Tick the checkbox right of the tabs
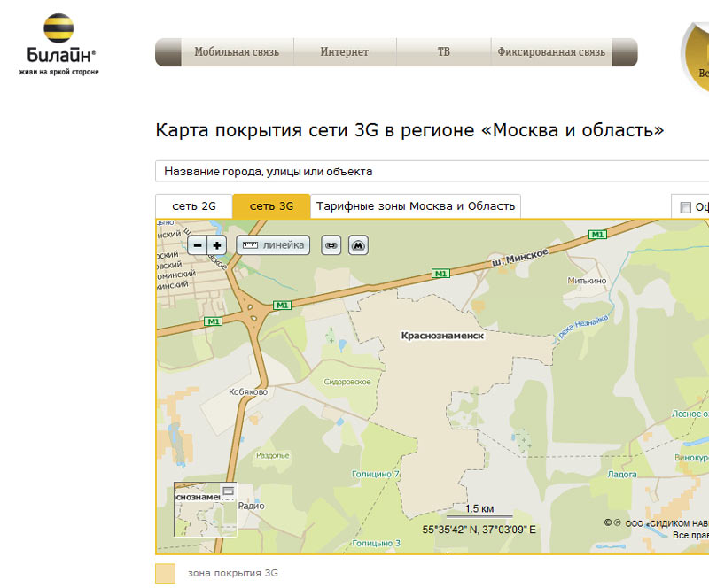Viewport: 709px width, 588px height. [685, 207]
